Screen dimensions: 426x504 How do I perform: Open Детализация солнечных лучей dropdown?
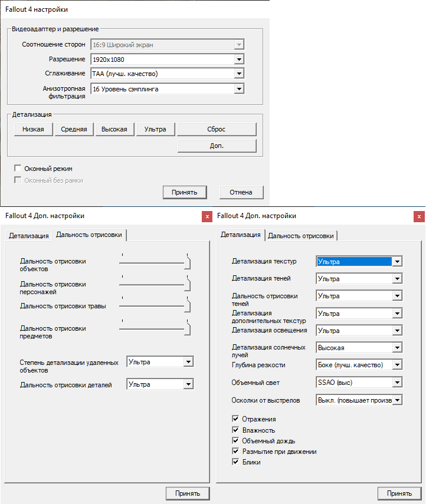point(359,347)
